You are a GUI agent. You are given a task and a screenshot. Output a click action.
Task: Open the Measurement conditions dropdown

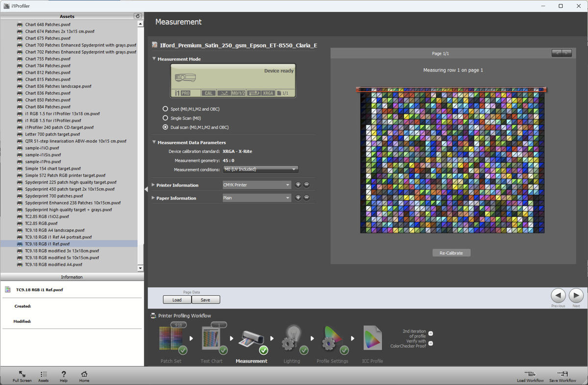(x=260, y=169)
